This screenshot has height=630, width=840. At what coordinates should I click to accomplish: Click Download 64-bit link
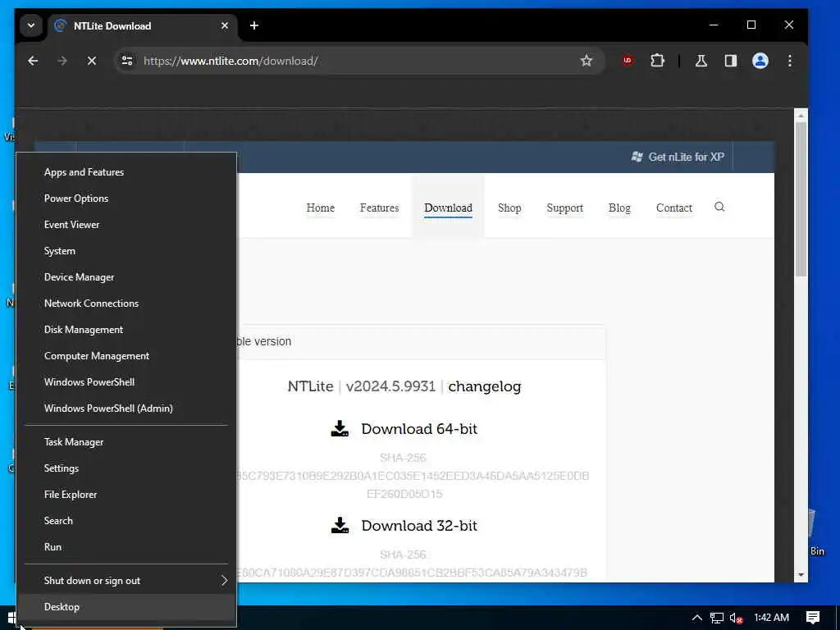[x=419, y=429]
